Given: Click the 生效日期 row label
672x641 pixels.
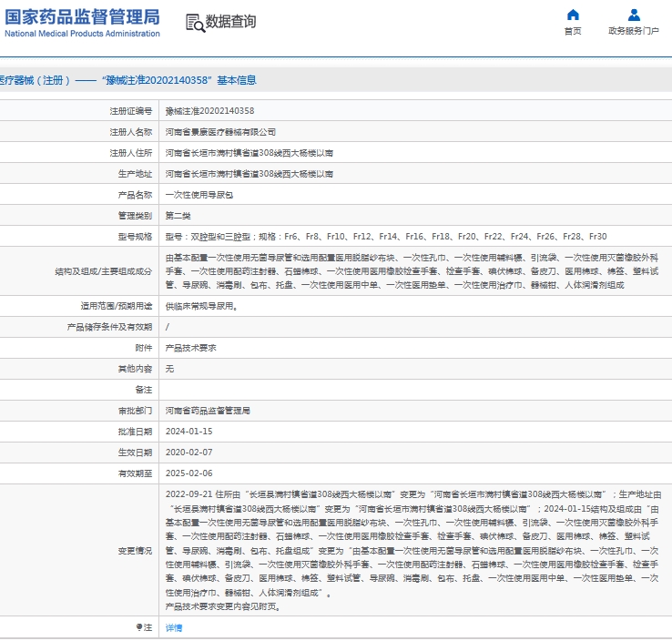Looking at the screenshot, I should [135, 453].
